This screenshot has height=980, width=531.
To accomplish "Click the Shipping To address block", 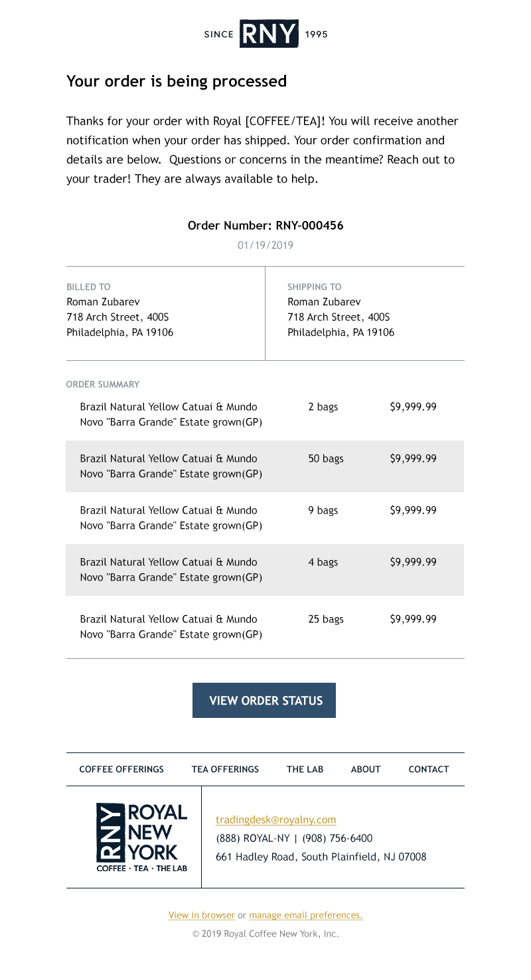I will click(341, 310).
